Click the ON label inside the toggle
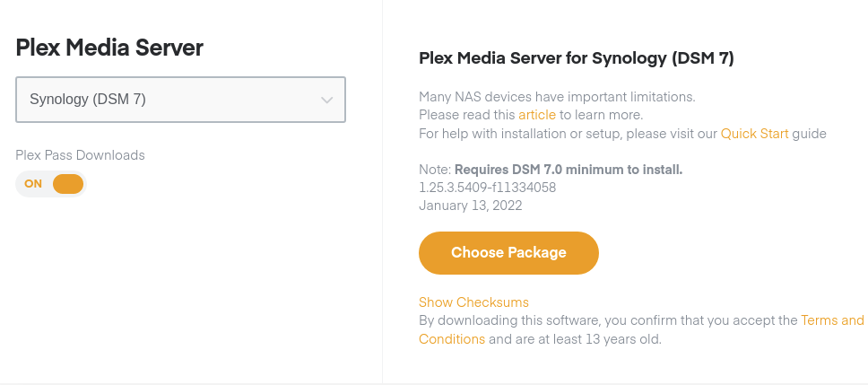Viewport: 868px width, 385px height. [x=33, y=184]
